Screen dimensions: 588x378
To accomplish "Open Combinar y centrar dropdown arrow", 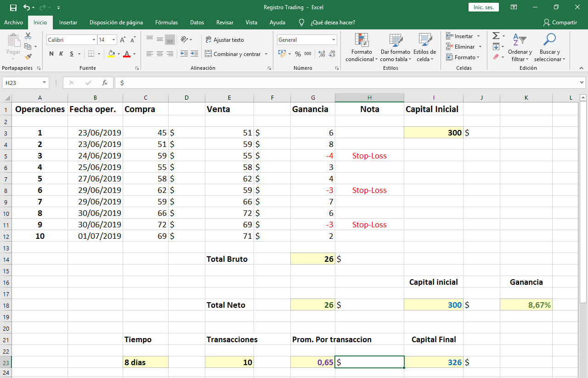I will 266,54.
